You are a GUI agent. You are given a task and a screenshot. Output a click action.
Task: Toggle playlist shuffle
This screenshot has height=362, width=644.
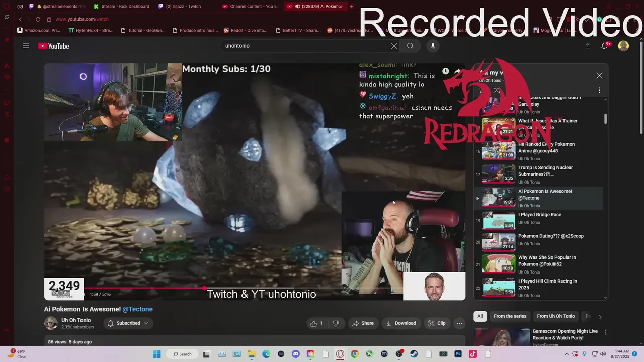tap(496, 90)
